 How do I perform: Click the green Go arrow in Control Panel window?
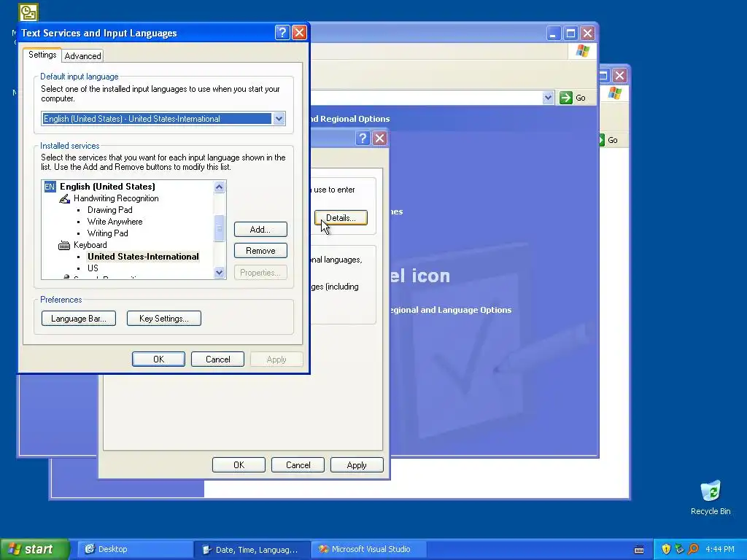(566, 98)
